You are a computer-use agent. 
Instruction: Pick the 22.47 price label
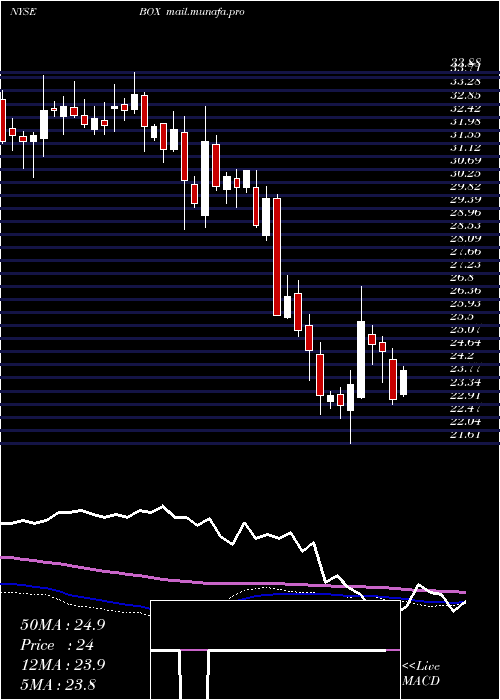click(x=465, y=408)
